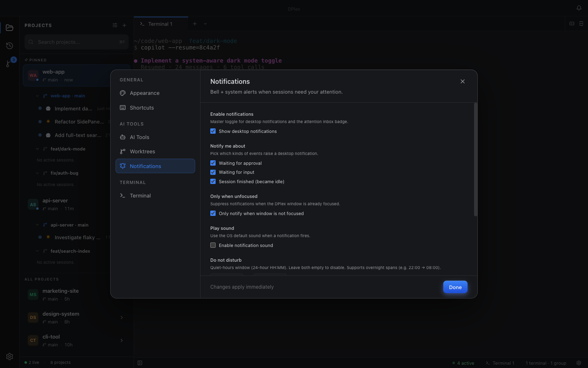Click the WA project avatar
Image resolution: width=588 pixels, height=368 pixels.
33,75
